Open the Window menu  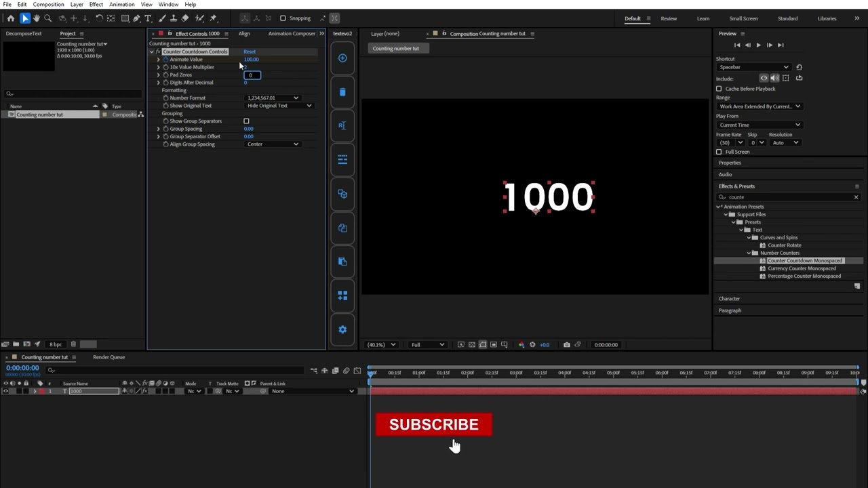pos(168,5)
